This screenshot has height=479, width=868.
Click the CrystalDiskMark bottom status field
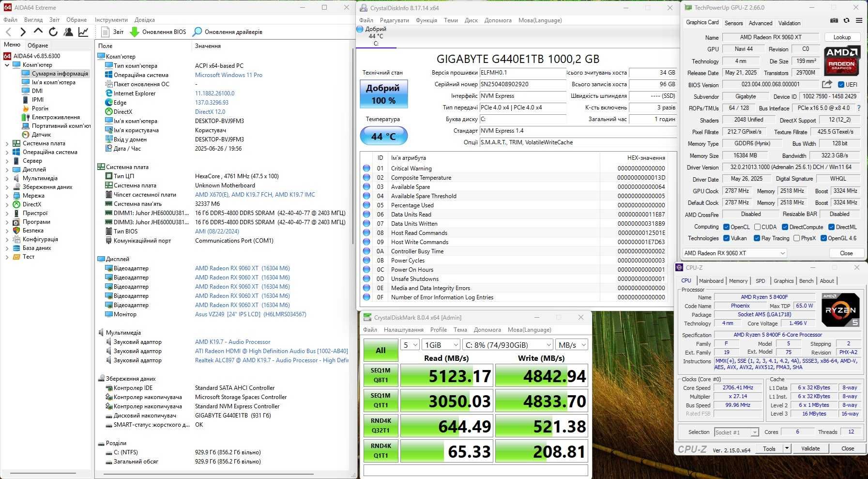pyautogui.click(x=476, y=470)
